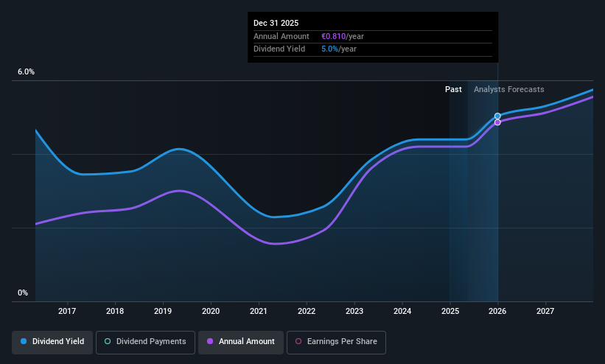Show the Earnings Per Share series

tap(336, 342)
